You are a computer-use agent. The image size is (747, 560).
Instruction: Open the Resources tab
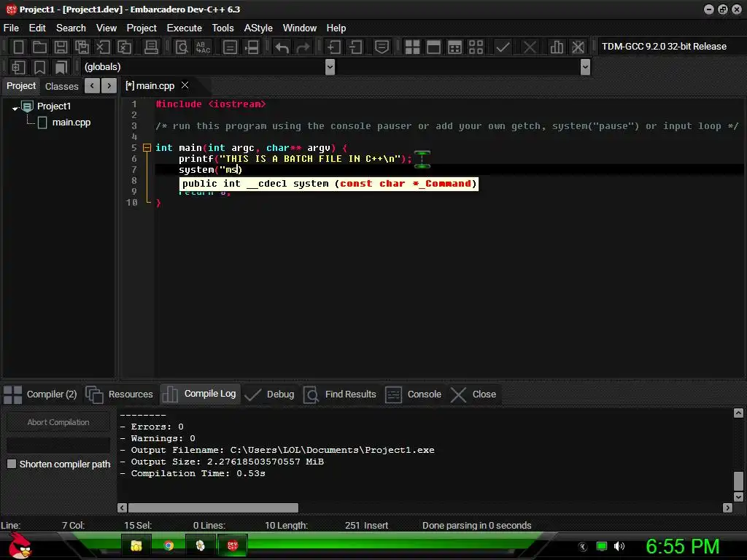click(x=120, y=394)
